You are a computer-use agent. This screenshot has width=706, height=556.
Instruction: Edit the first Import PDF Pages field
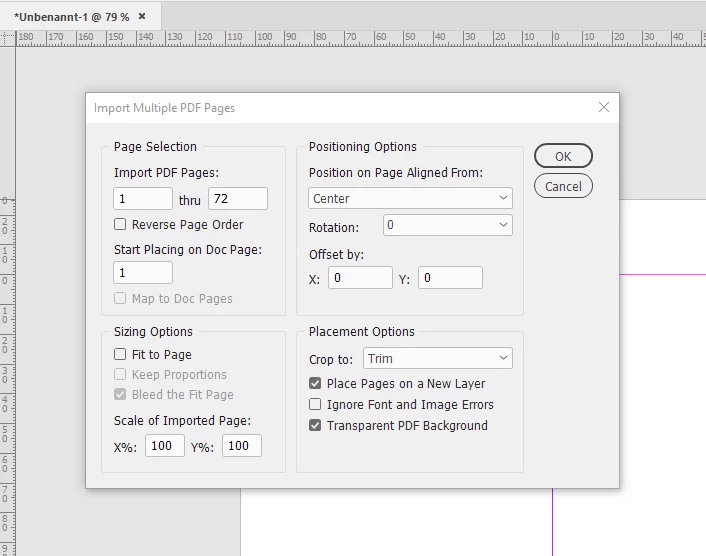143,199
